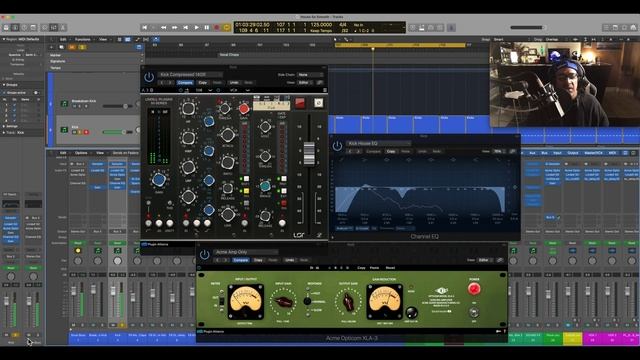Click the Fast Forward transport button
640x360 pixels.
175,27
